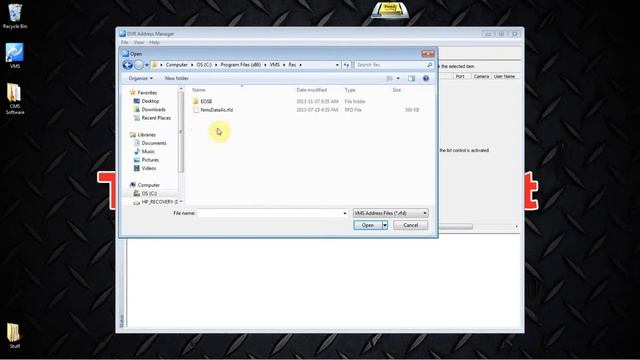Select Documents library

(x=150, y=143)
